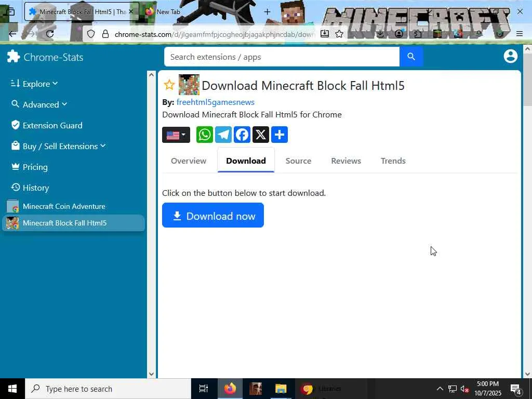
Task: Star Minecraft Block Fall Html5 as favorite
Action: 169,85
